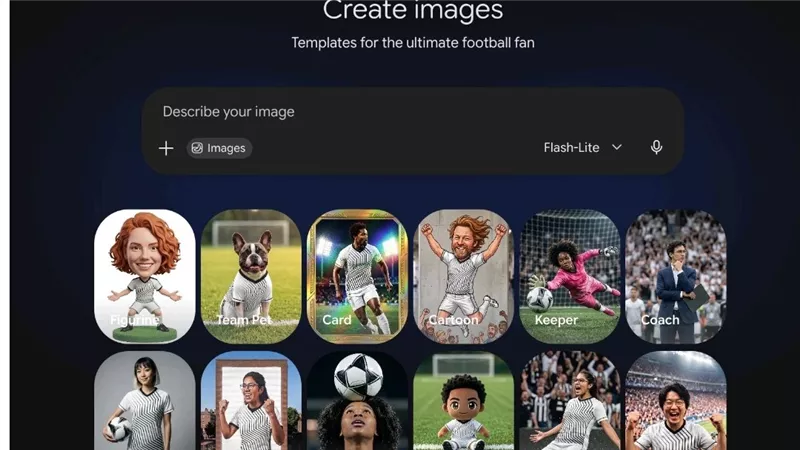This screenshot has height=450, width=800.
Task: Pick the Card template
Action: 357,276
